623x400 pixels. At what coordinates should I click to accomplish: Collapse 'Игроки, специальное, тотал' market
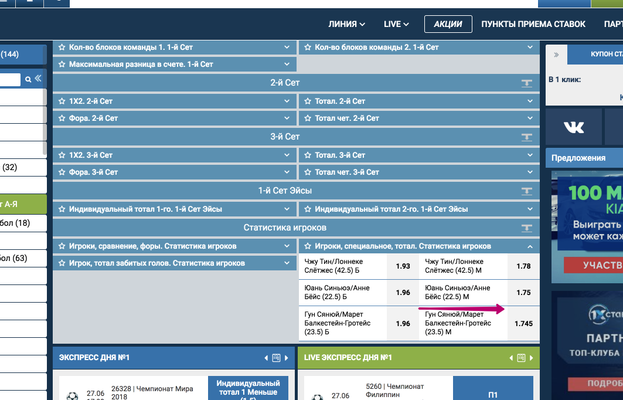(528, 246)
